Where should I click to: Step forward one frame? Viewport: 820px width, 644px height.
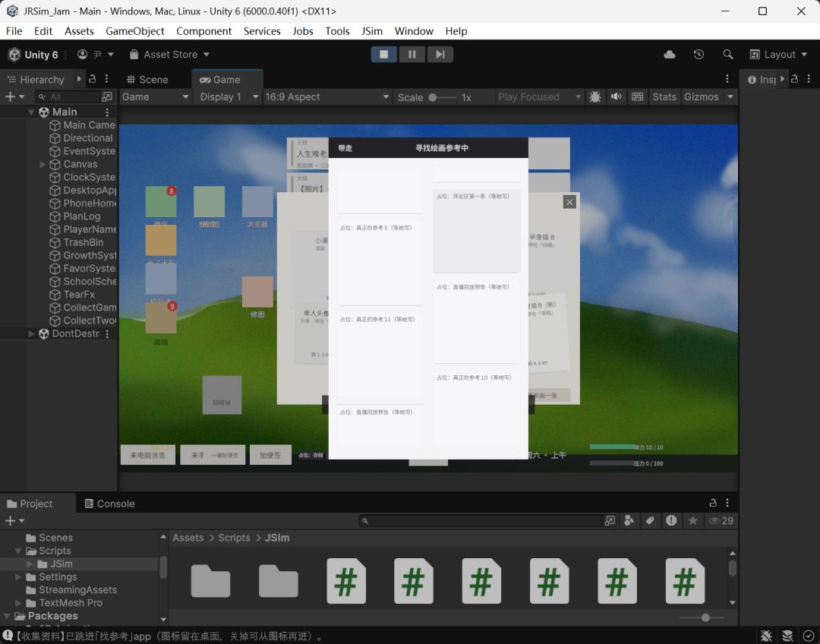(440, 55)
